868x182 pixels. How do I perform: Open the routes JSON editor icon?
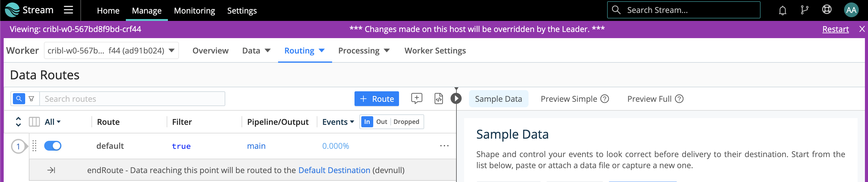[438, 99]
